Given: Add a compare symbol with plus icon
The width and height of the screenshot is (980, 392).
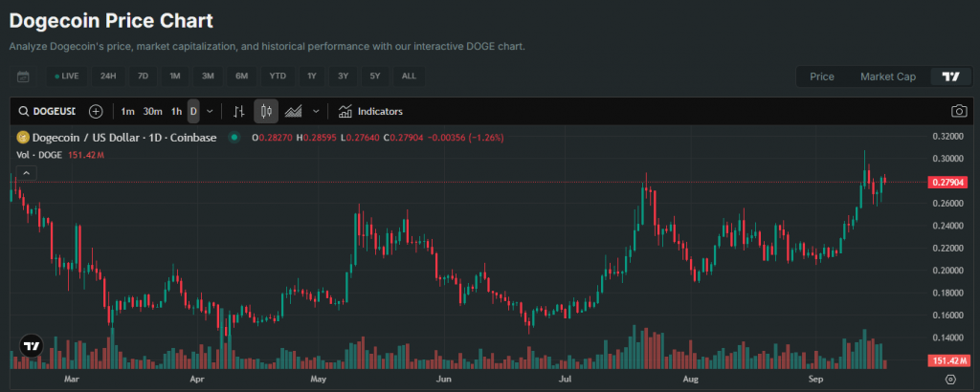Looking at the screenshot, I should (96, 111).
